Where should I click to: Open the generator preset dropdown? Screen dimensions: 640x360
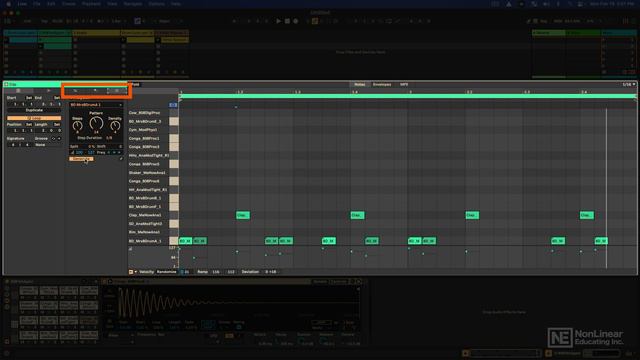[x=96, y=105]
